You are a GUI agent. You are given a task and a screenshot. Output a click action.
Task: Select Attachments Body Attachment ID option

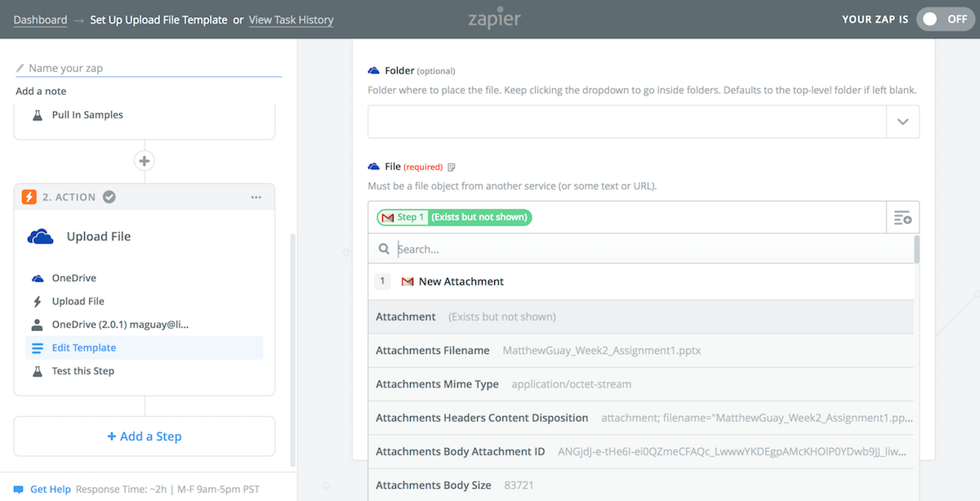[640, 451]
